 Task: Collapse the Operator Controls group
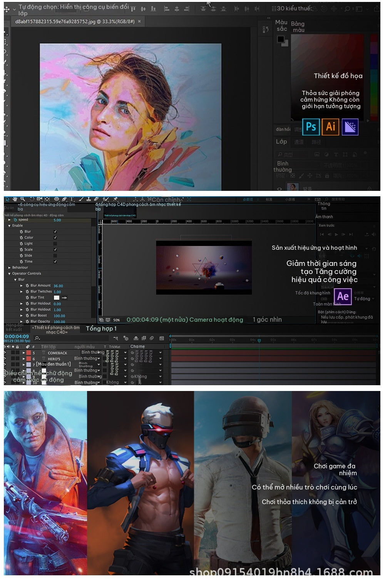click(x=9, y=274)
